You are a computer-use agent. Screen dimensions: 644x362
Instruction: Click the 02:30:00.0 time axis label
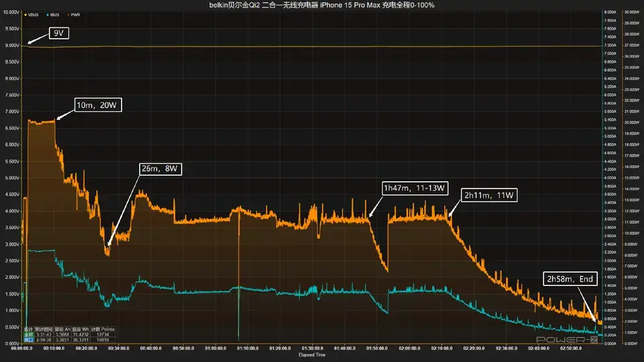point(506,349)
